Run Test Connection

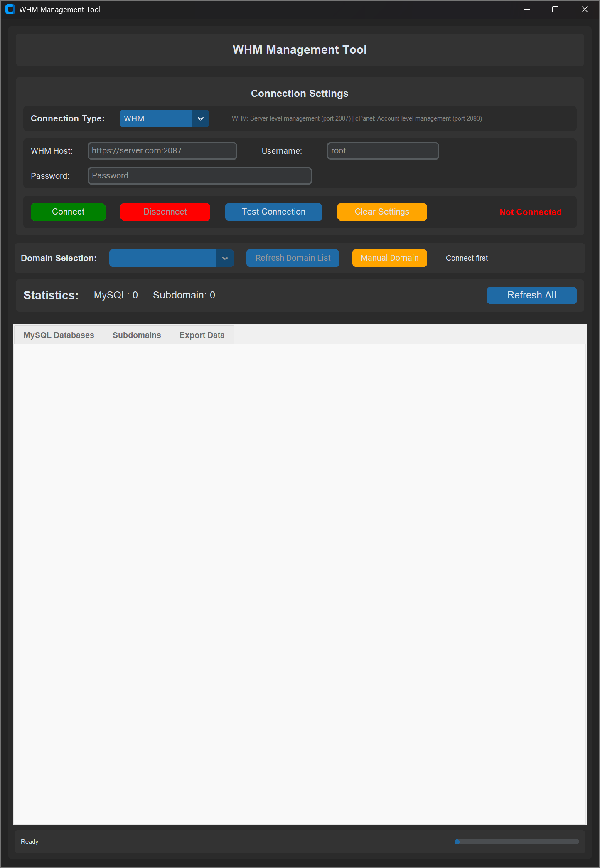[x=274, y=212]
